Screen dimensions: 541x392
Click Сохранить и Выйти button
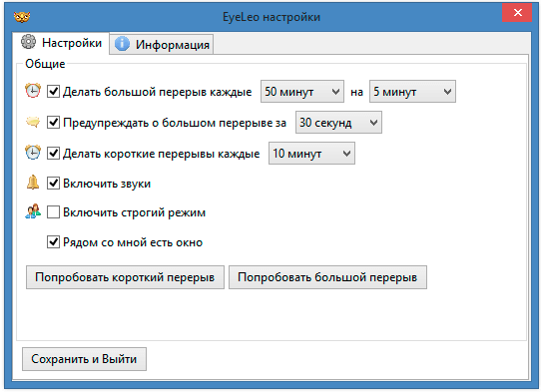(84, 359)
